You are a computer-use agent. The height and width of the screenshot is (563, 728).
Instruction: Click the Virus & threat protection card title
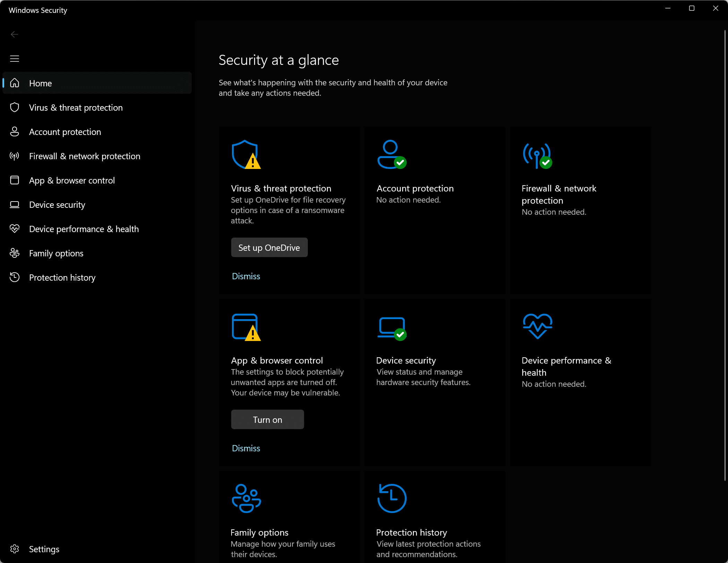[x=281, y=188]
